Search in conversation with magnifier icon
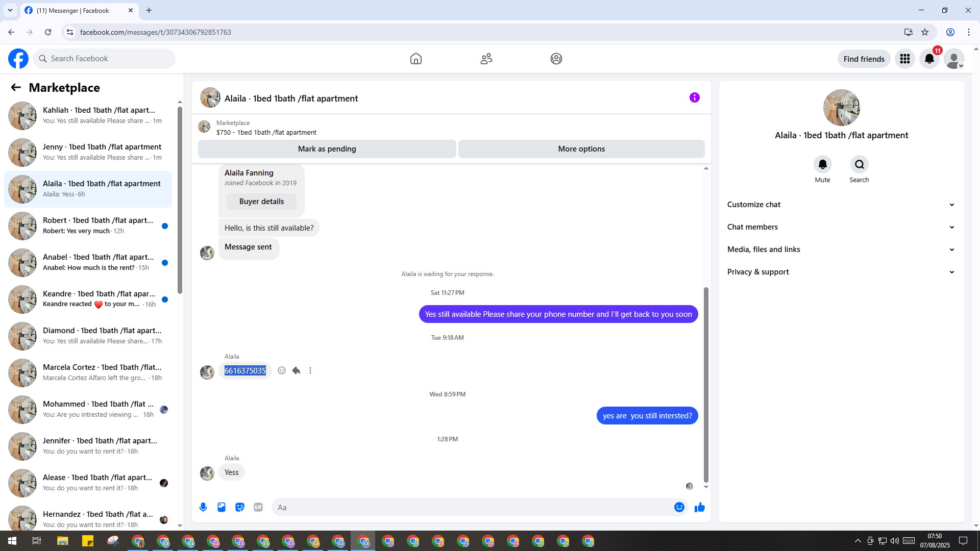Viewport: 980px width, 551px height. (859, 164)
